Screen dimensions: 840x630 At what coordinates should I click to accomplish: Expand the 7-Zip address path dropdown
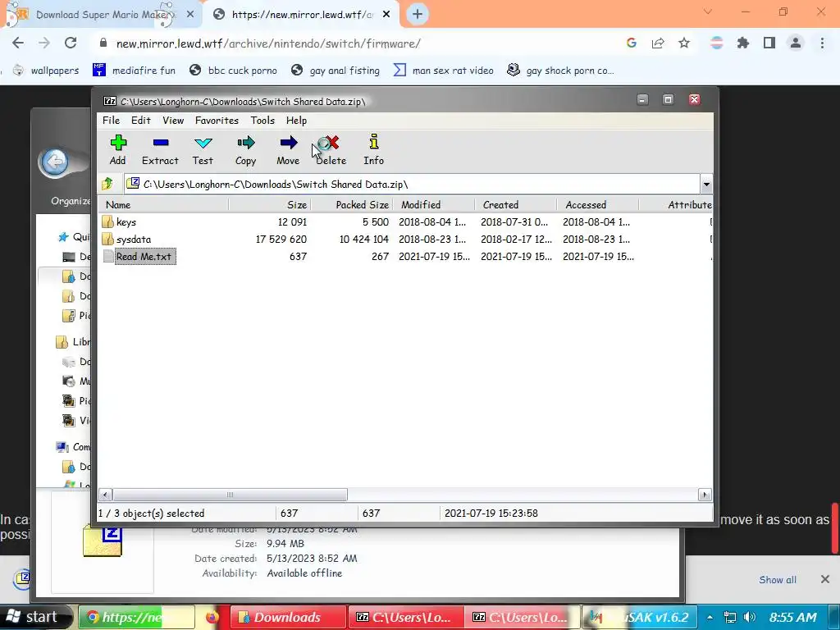(x=706, y=185)
